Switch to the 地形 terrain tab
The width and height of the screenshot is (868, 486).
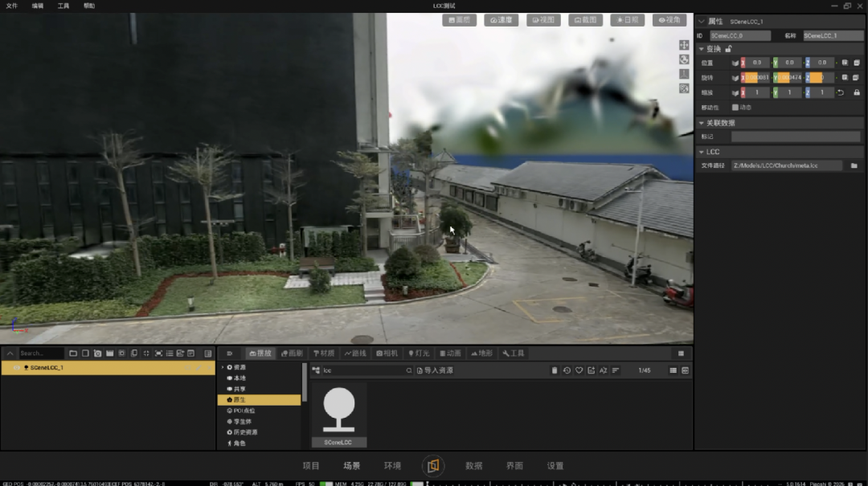pyautogui.click(x=482, y=353)
